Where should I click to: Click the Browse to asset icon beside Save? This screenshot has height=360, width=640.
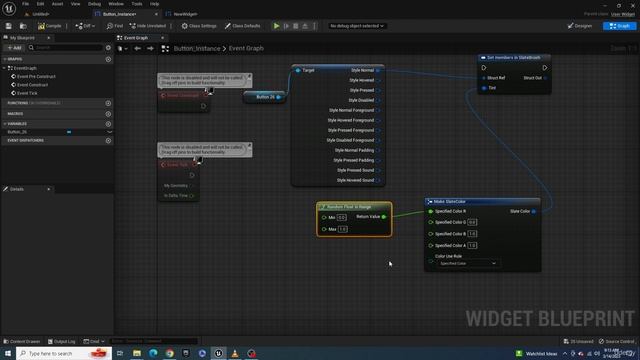23,26
